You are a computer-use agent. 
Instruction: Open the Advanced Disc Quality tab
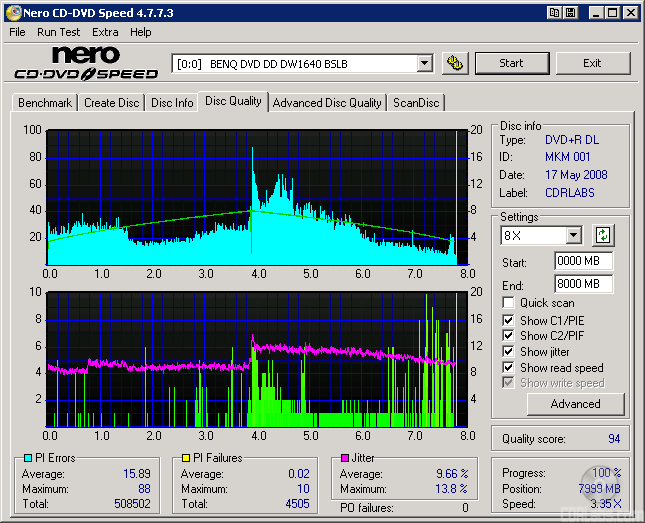327,103
